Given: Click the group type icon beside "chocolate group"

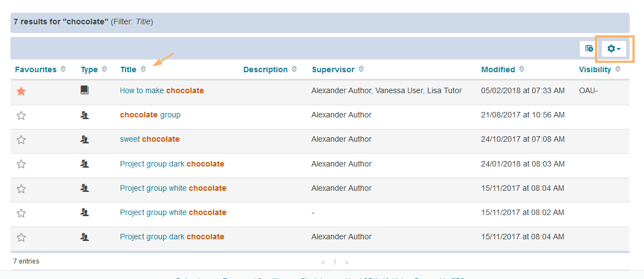Looking at the screenshot, I should pyautogui.click(x=85, y=115).
